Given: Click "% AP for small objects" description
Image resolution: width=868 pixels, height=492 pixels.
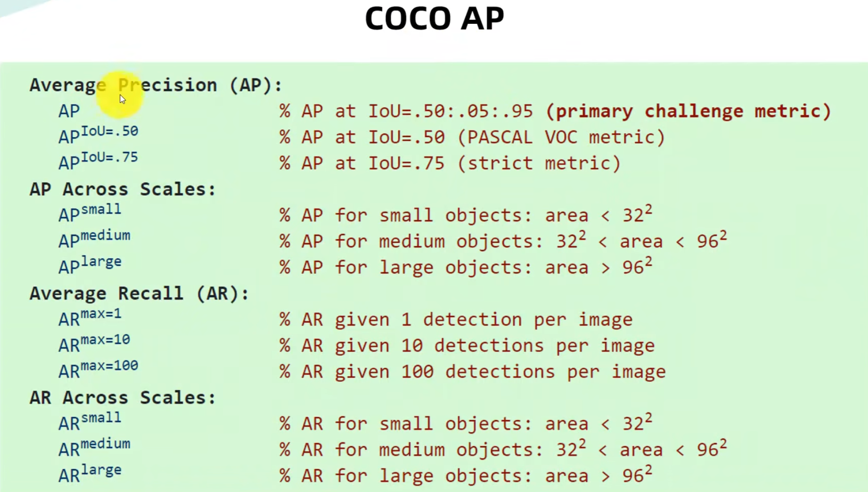Looking at the screenshot, I should (466, 214).
